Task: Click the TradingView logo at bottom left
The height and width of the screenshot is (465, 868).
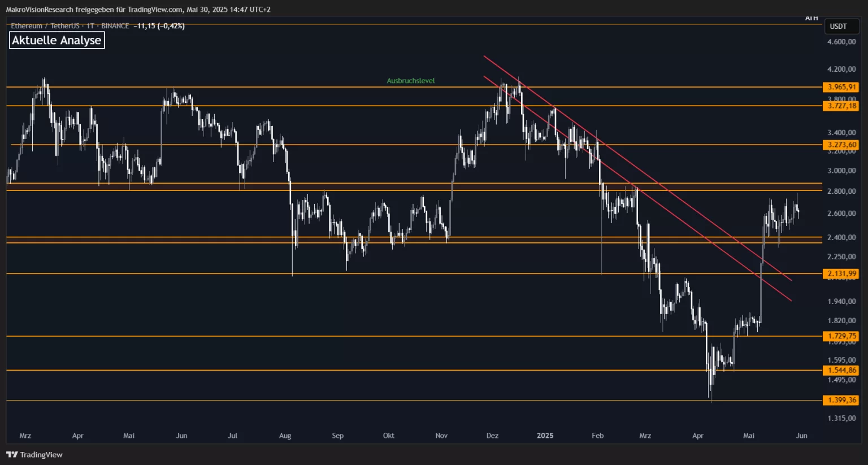Action: pos(34,455)
